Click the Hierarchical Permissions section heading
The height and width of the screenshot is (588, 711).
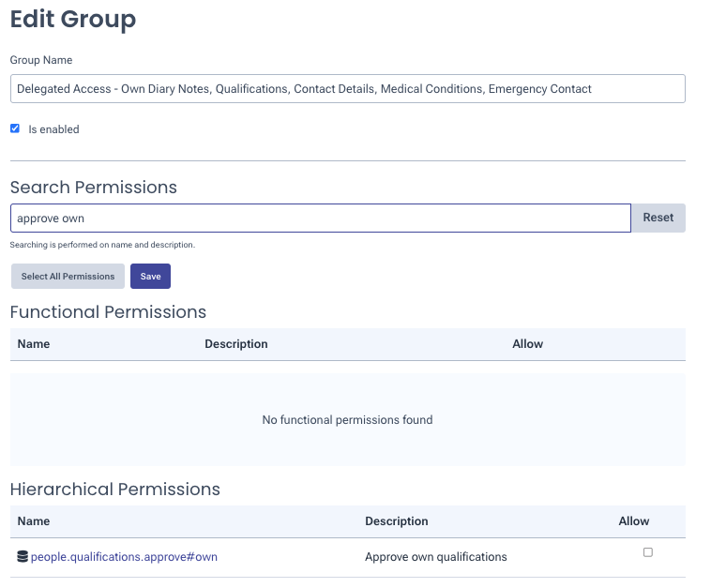point(115,490)
